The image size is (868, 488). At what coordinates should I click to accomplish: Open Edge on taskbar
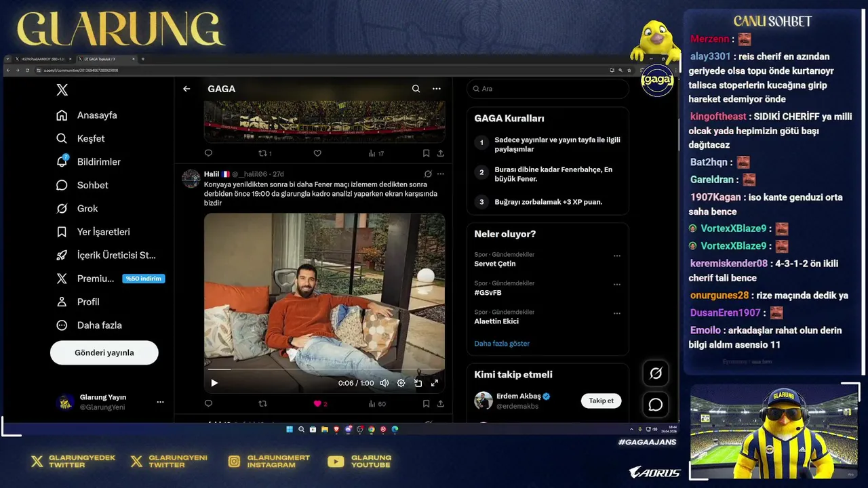pos(395,429)
